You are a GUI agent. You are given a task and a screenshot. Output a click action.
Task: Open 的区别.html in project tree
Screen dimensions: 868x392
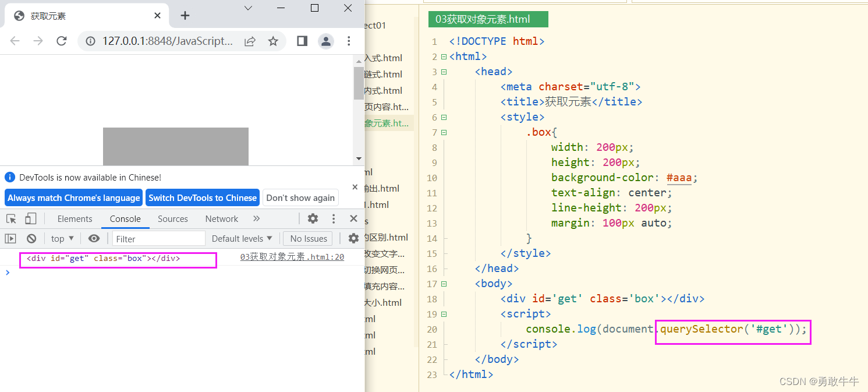pos(386,238)
